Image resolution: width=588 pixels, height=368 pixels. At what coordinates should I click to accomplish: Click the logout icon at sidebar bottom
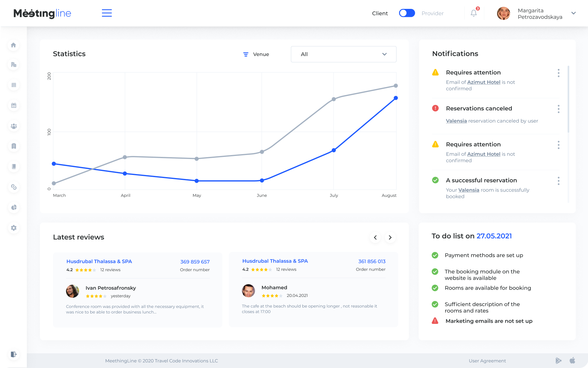(13, 354)
